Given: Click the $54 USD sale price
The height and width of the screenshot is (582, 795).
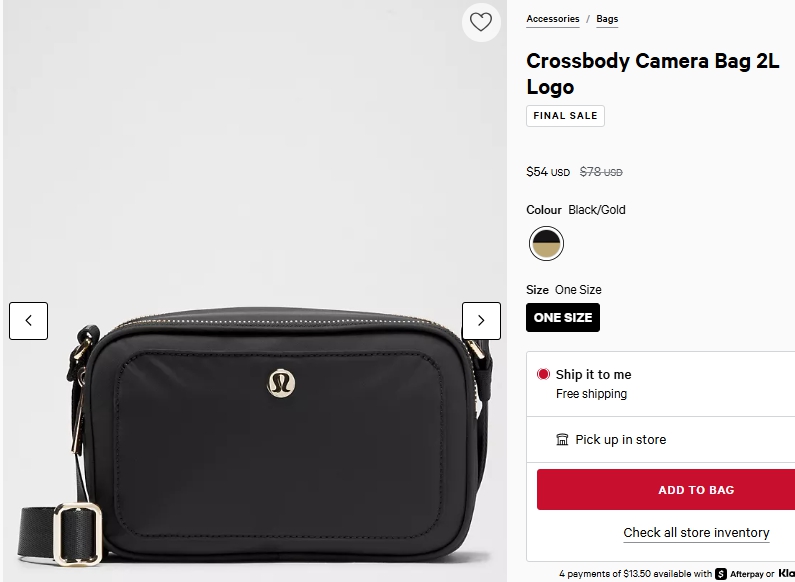Looking at the screenshot, I should coord(548,172).
